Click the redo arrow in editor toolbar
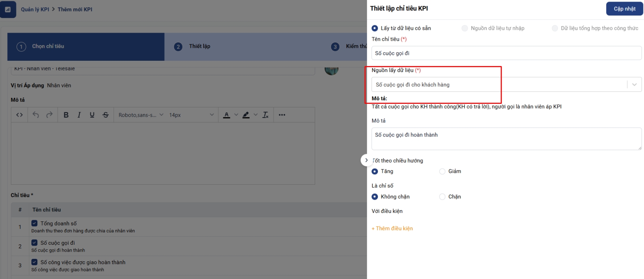The image size is (644, 279). (x=50, y=115)
